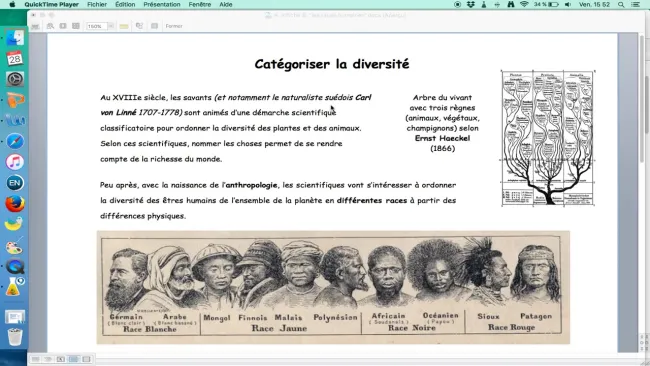Click the Haeckel tree of life image
Screen dimensions: 650x366
[x=548, y=138]
